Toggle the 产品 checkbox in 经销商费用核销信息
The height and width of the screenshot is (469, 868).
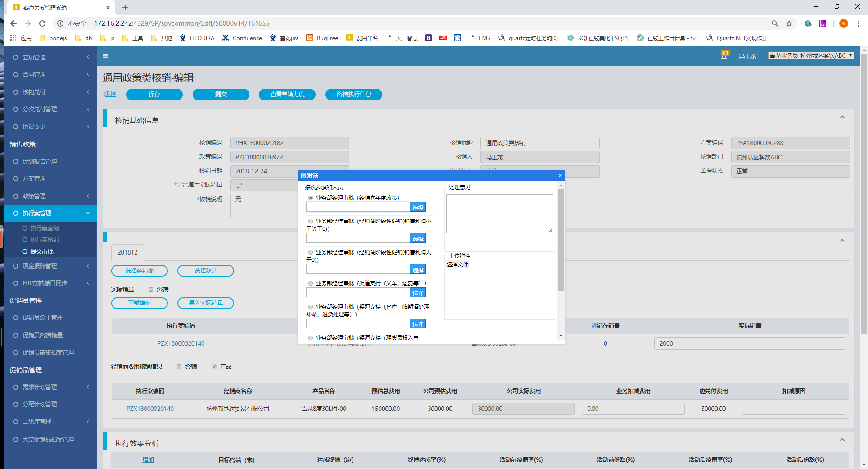(x=214, y=367)
